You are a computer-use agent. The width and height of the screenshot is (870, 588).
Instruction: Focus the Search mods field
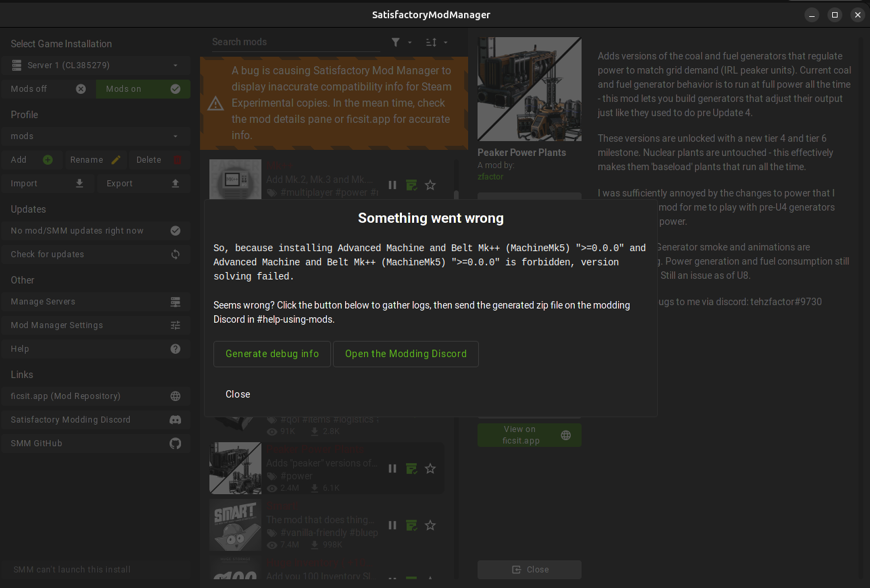pyautogui.click(x=296, y=42)
